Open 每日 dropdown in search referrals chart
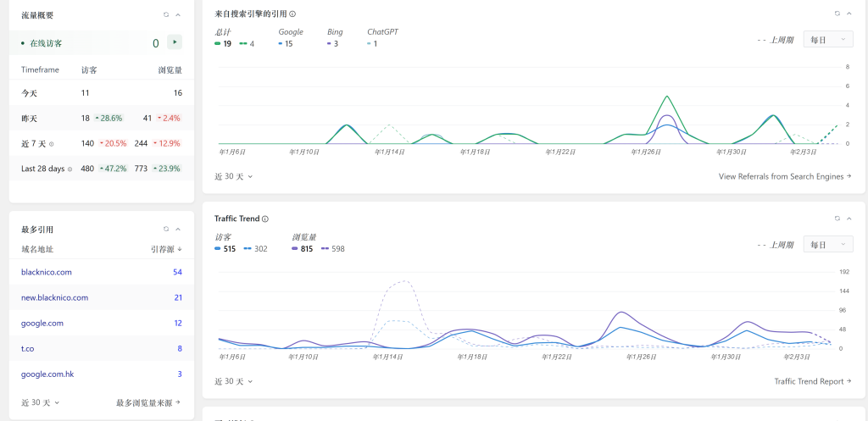This screenshot has height=421, width=868. click(828, 39)
